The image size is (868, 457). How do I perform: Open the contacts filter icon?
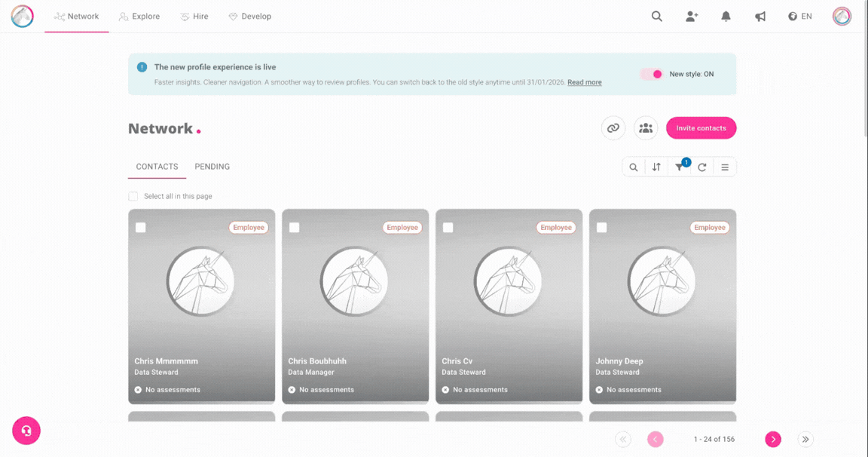click(x=680, y=167)
